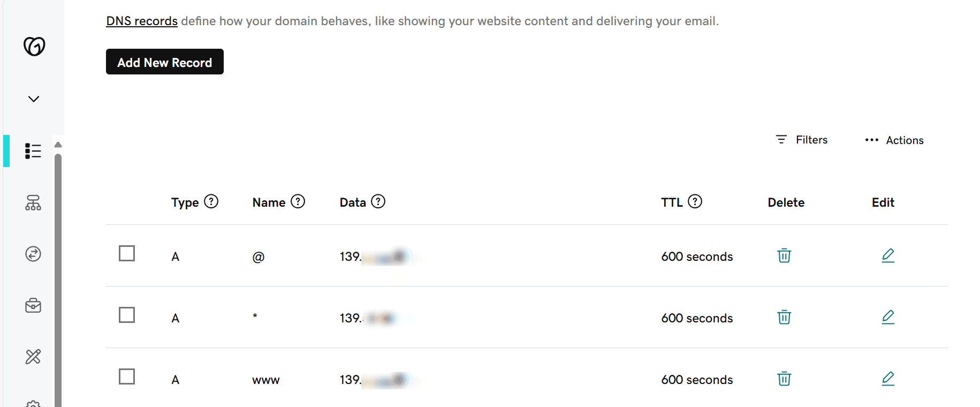Open the TTL column help tooltip
This screenshot has width=980, height=407.
pos(696,202)
